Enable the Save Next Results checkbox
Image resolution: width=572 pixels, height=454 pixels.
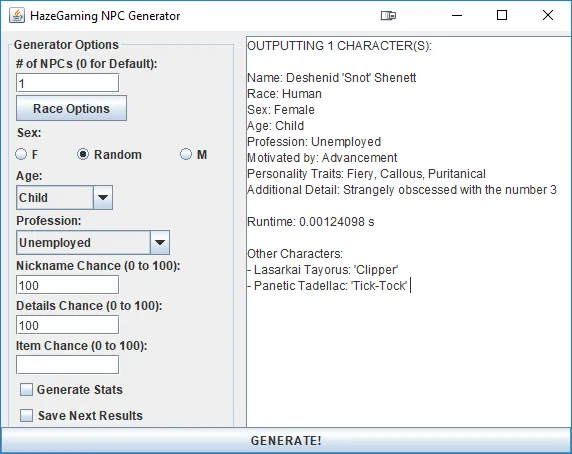pos(26,415)
